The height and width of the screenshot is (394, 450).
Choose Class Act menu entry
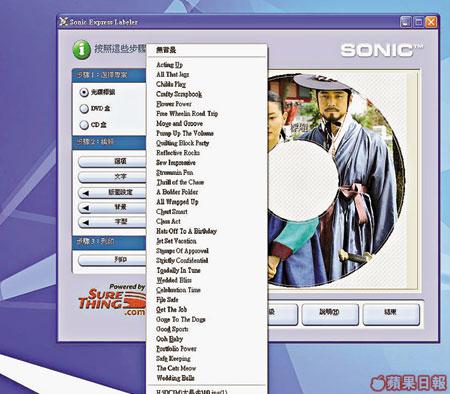[x=207, y=221]
